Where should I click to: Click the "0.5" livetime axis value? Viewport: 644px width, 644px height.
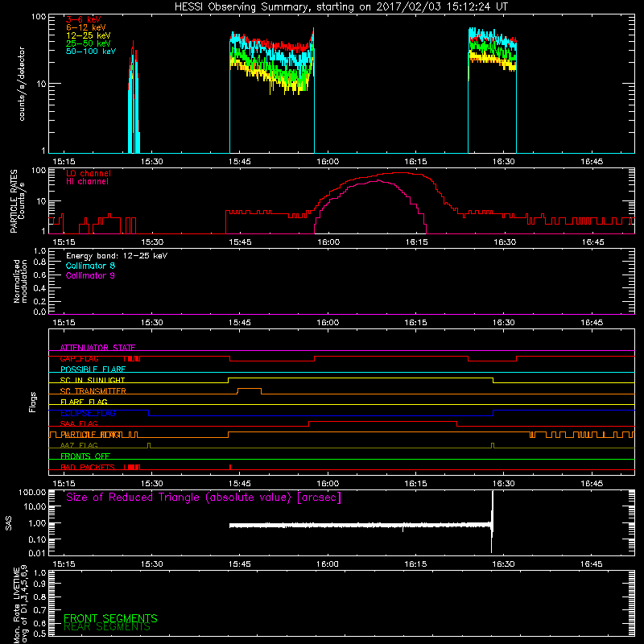coord(39,634)
